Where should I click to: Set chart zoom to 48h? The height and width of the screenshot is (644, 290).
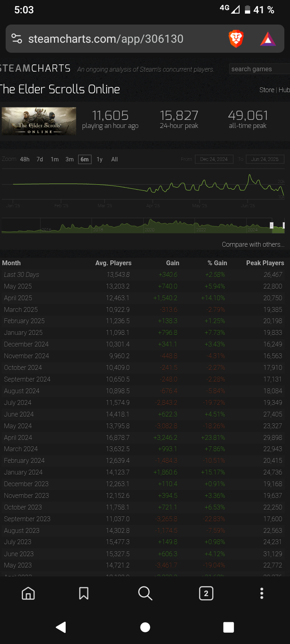25,159
